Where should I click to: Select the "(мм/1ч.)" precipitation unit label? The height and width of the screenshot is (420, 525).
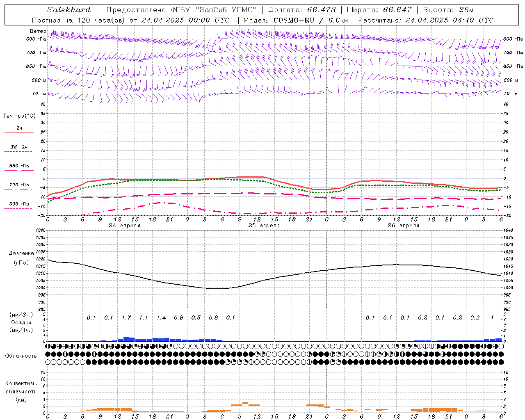coord(21,330)
